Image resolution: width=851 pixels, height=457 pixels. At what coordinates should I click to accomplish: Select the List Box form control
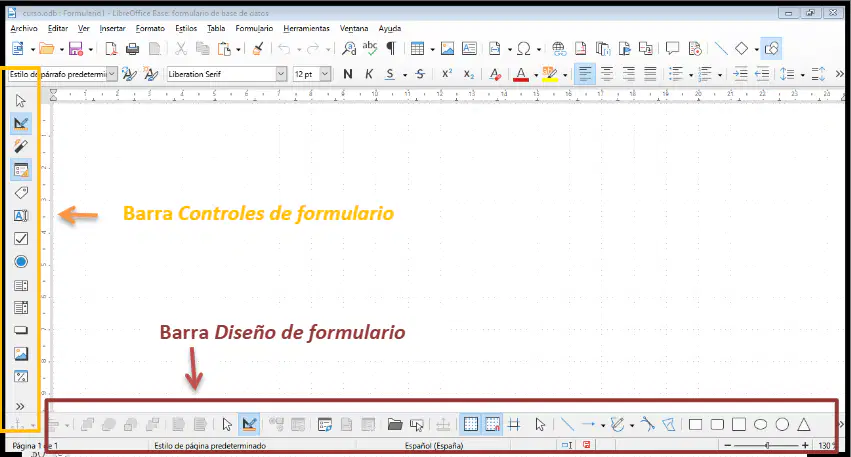[x=21, y=285]
